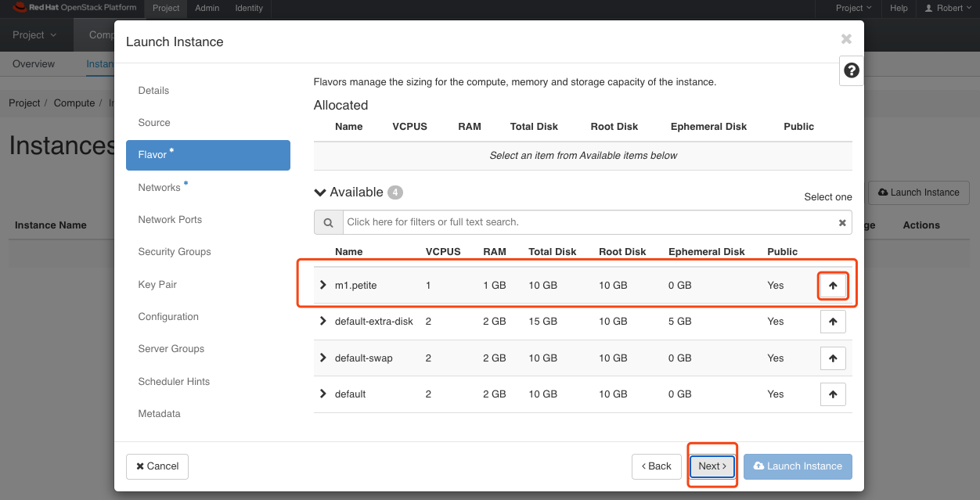This screenshot has width=980, height=500.
Task: Expand default-swap flavor row details
Action: tap(323, 358)
